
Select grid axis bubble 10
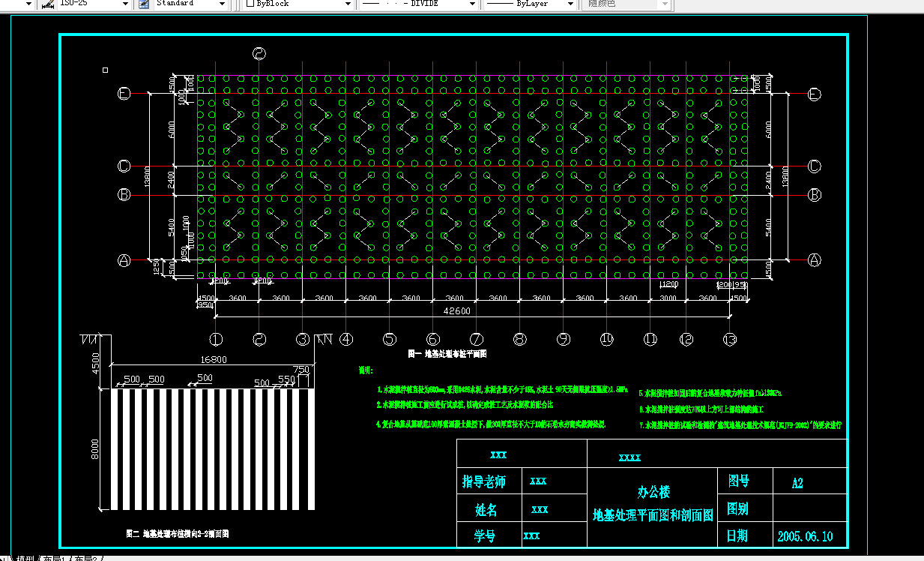click(x=606, y=339)
